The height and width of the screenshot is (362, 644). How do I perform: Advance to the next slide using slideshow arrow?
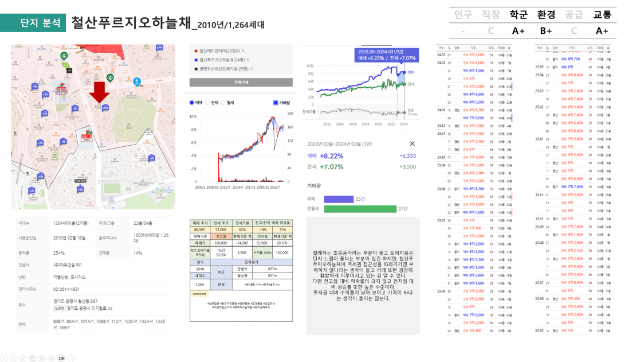[13, 359]
